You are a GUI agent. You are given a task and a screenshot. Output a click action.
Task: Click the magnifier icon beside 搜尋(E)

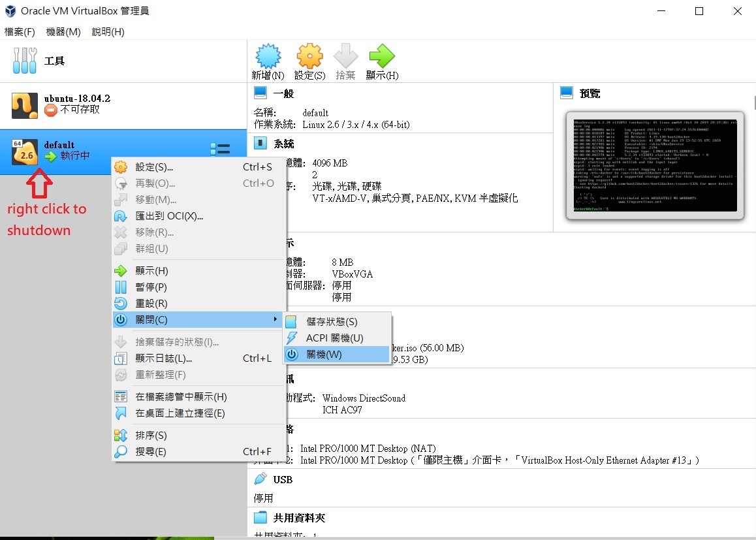click(x=121, y=451)
